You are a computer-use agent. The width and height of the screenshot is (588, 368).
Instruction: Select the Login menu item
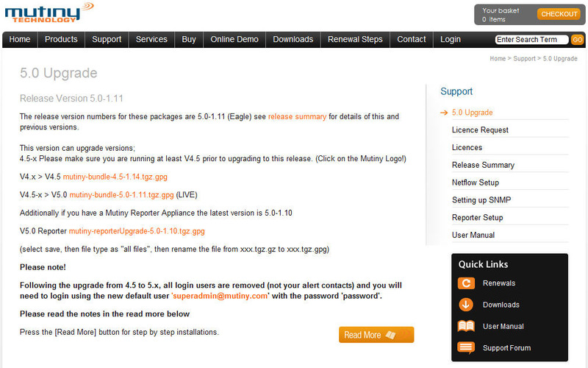tap(451, 40)
